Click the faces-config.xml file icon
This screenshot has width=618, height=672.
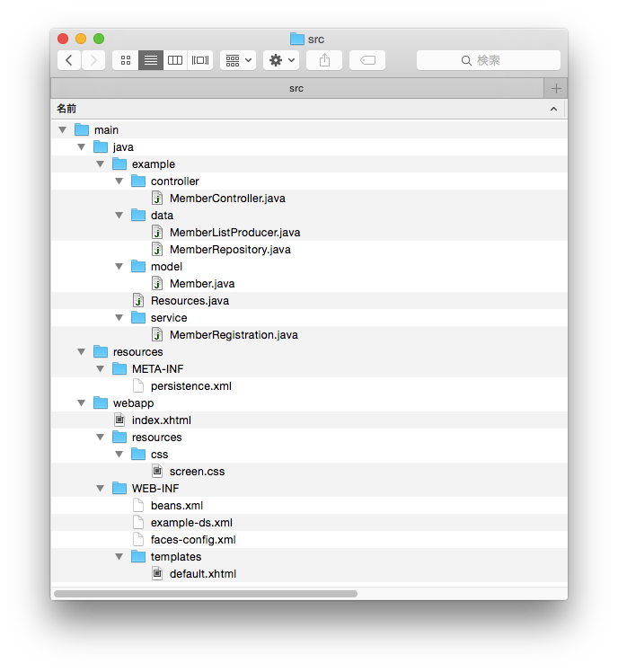tap(138, 540)
